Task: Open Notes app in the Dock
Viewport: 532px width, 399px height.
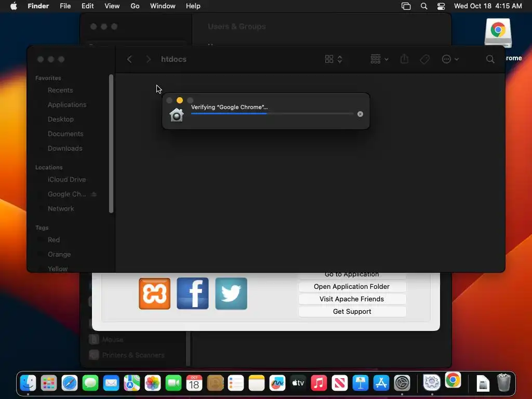Action: coord(257,383)
